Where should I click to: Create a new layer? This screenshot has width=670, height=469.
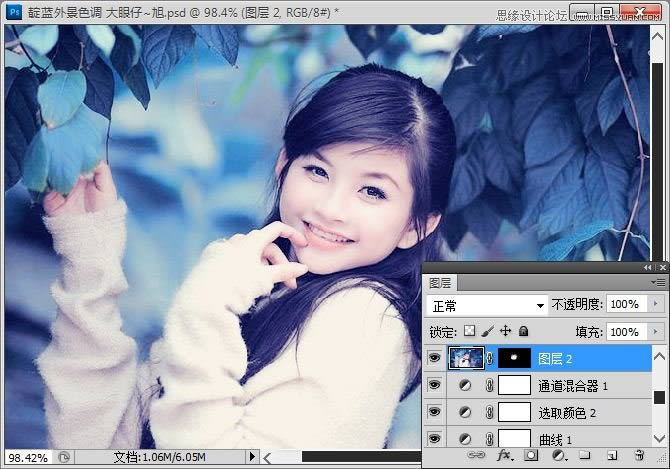point(611,455)
